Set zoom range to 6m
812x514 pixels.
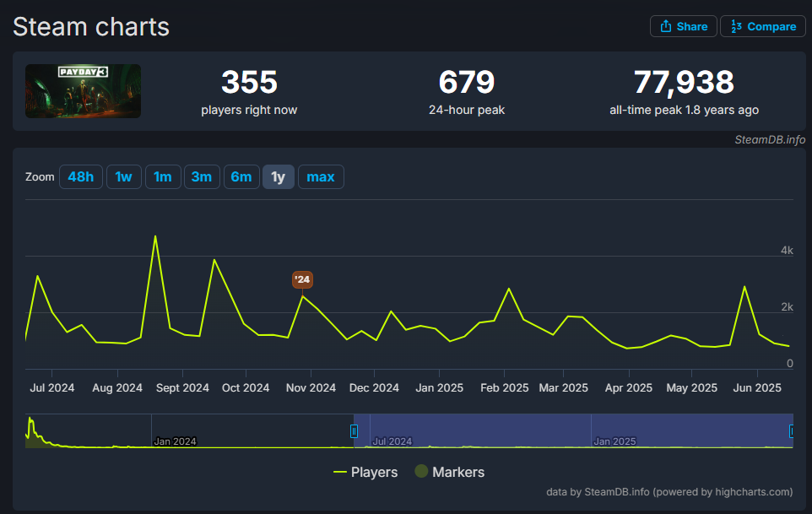click(x=241, y=177)
